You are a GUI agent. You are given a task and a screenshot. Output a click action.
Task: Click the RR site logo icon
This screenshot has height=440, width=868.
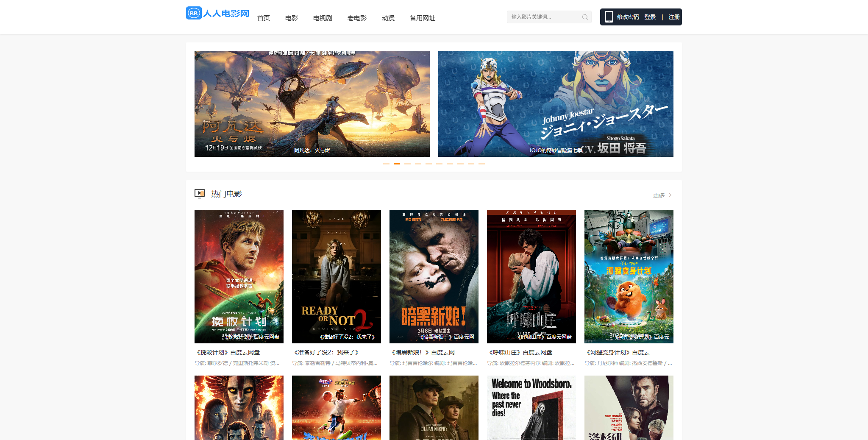click(194, 13)
